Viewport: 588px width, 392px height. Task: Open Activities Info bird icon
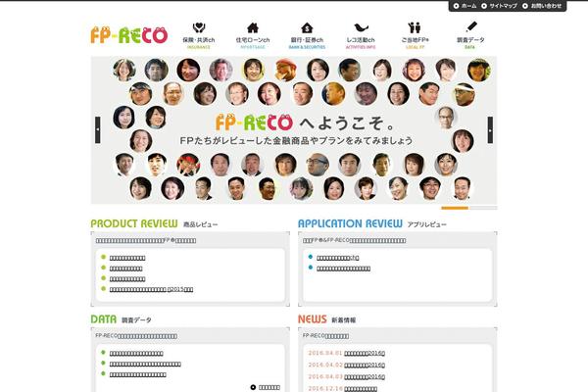point(361,28)
